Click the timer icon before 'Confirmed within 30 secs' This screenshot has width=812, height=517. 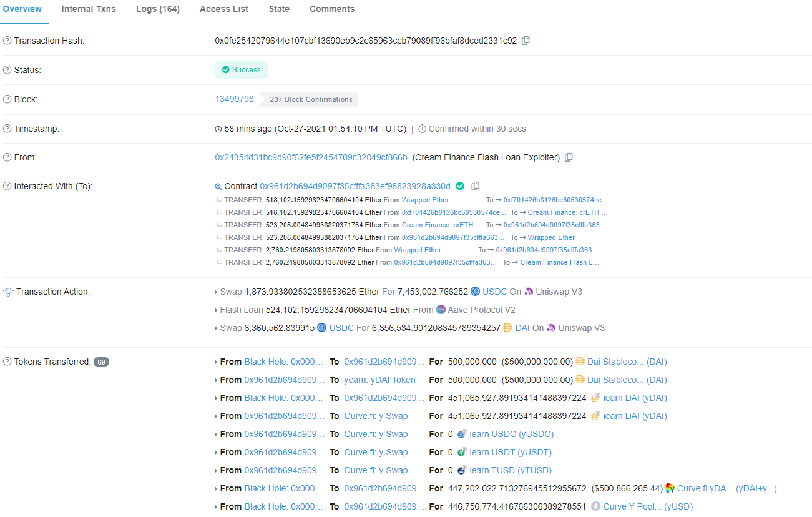(422, 129)
